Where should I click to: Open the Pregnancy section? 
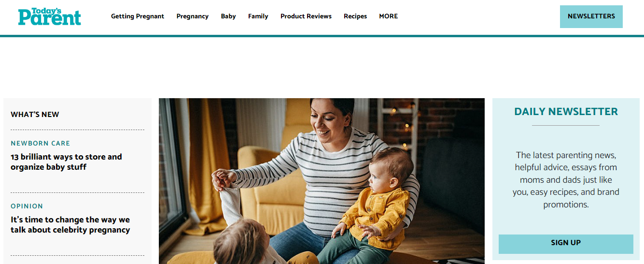tap(193, 16)
